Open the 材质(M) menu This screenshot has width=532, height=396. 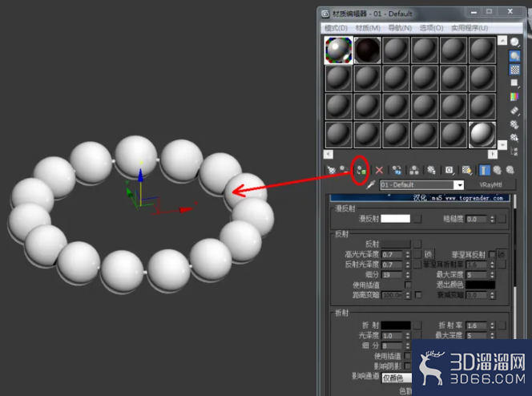coord(368,28)
